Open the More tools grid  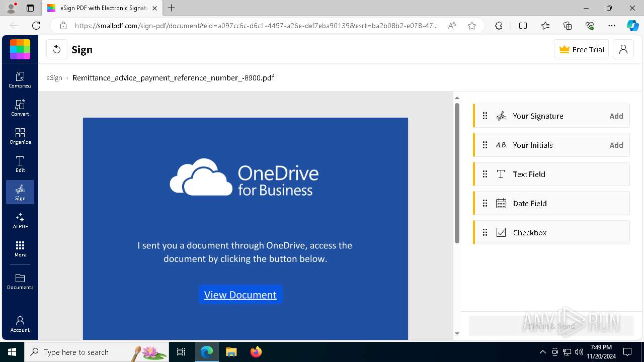point(20,248)
